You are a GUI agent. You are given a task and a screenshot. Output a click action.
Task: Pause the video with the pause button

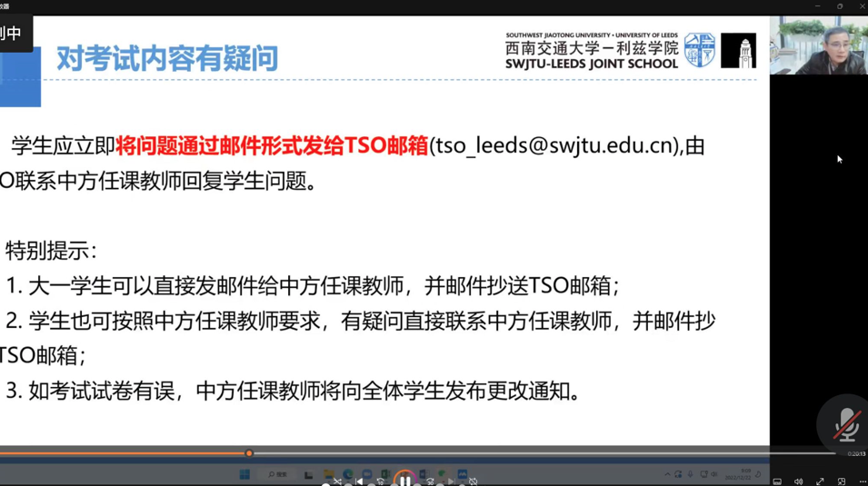point(404,480)
